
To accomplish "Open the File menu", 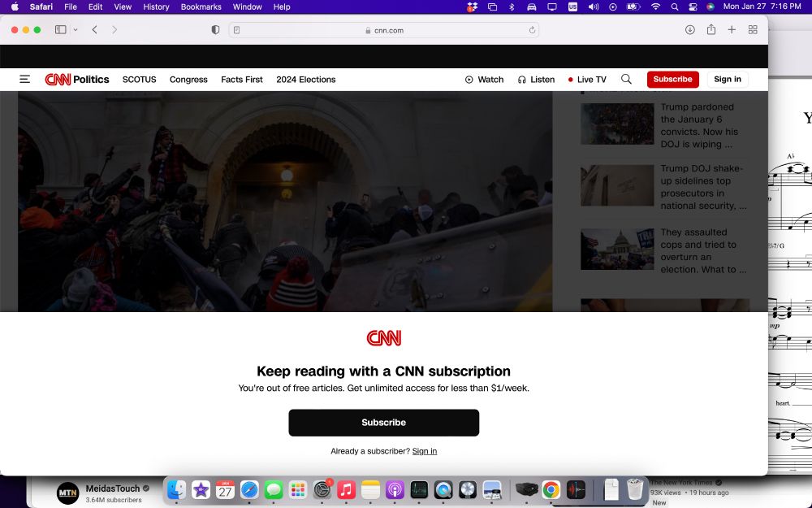I will tap(71, 7).
